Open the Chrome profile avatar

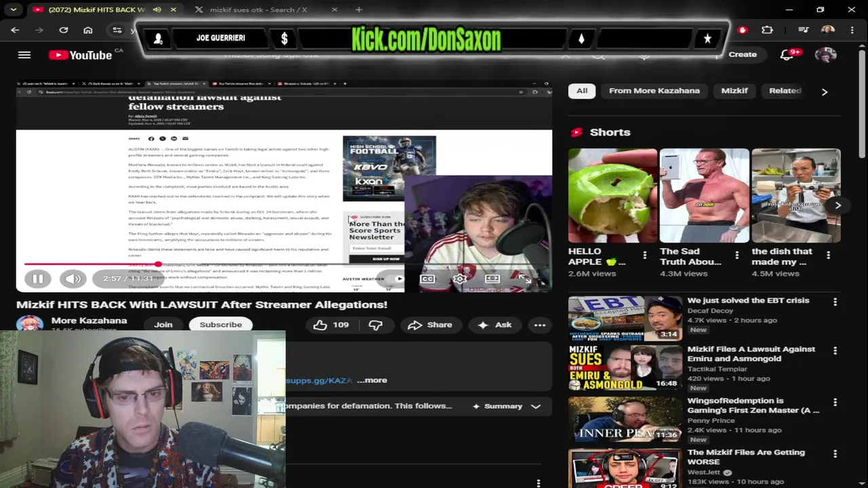point(827,30)
